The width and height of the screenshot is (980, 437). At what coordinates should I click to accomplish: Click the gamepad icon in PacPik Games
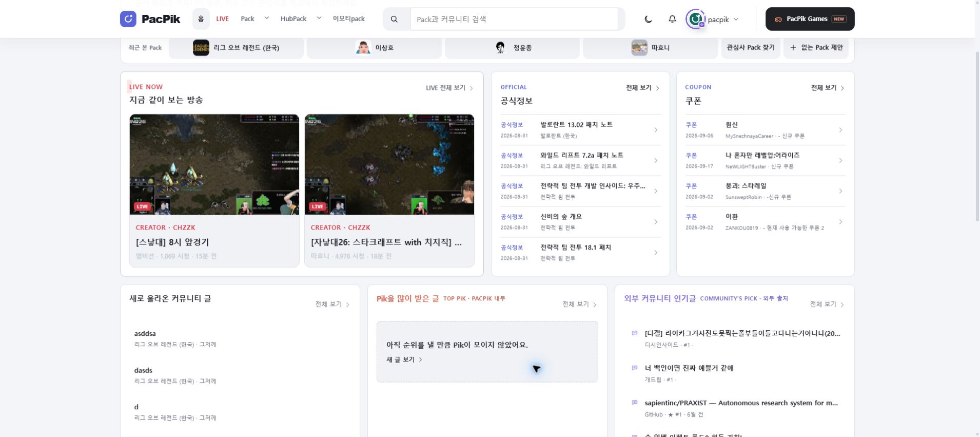(778, 19)
